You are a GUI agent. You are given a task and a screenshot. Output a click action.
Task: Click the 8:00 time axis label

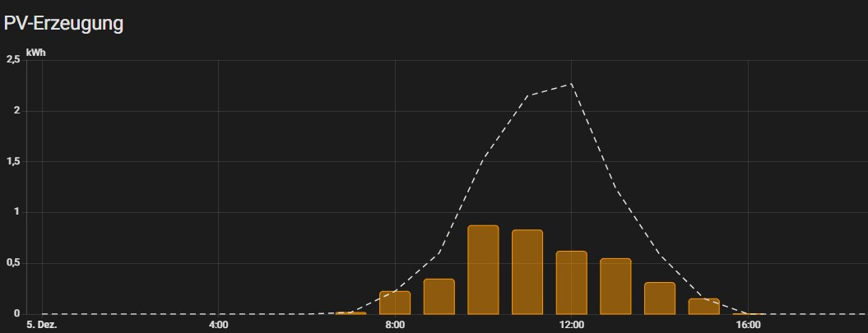[395, 326]
